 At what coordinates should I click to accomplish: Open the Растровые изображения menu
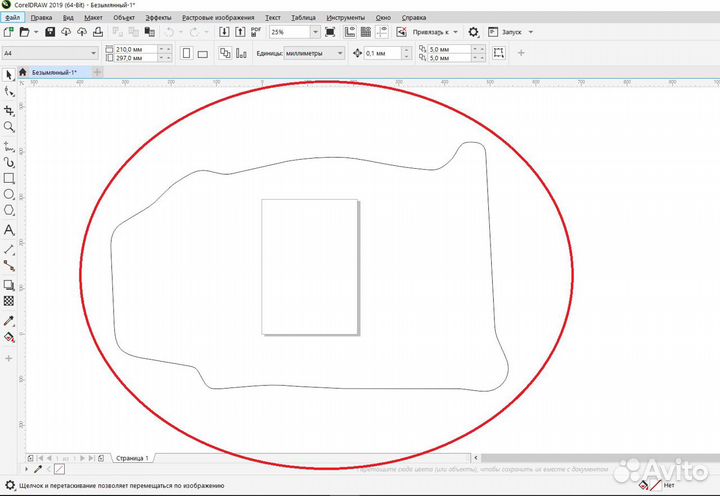[x=218, y=17]
